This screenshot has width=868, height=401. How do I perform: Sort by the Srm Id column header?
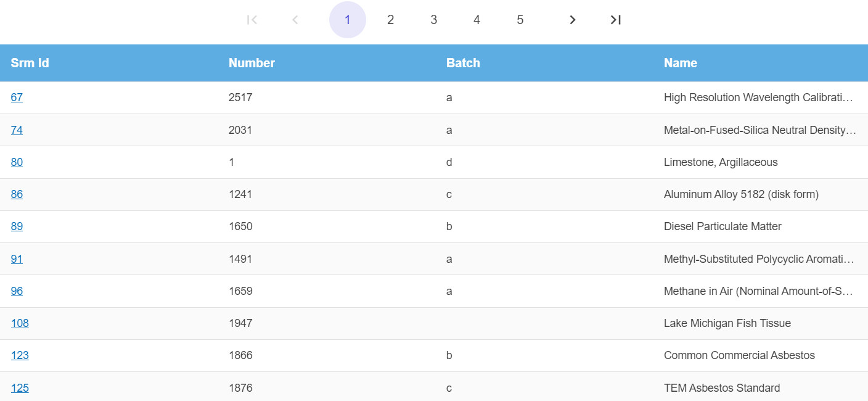coord(30,63)
